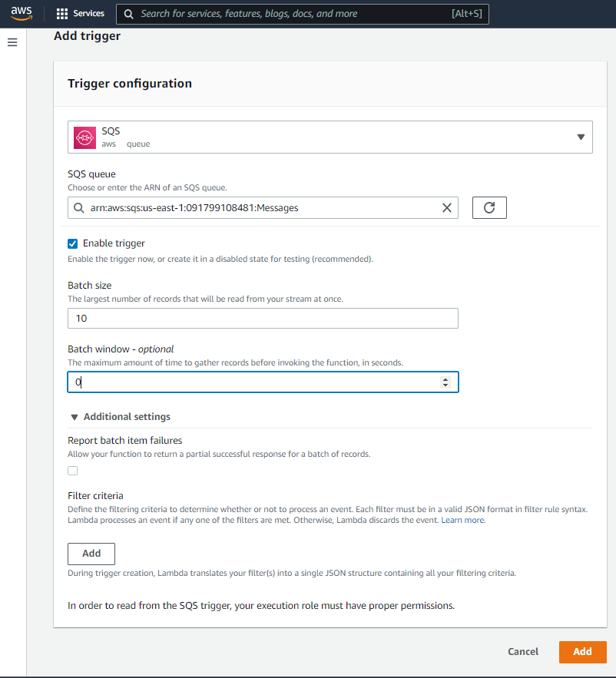Click the Services menu label
The height and width of the screenshot is (678, 616).
pyautogui.click(x=88, y=14)
